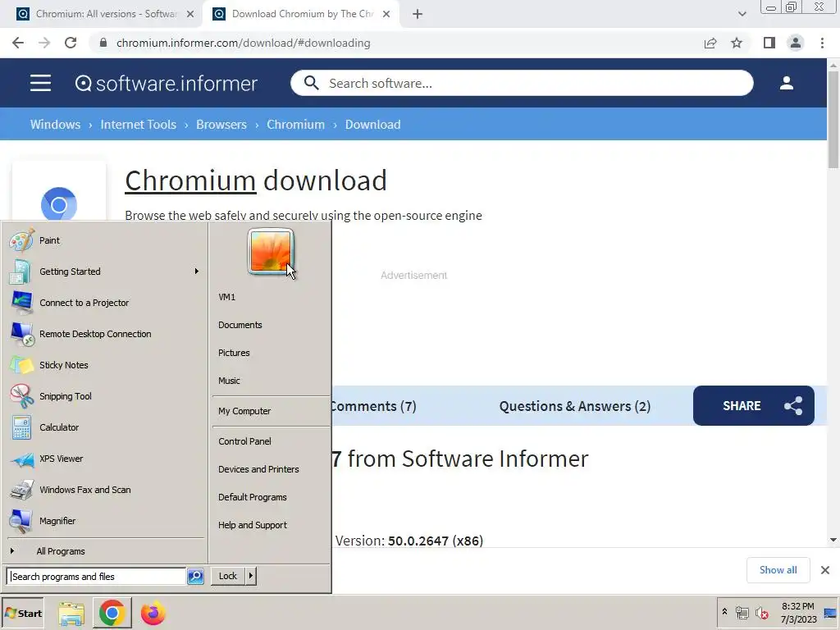Click the browser Back arrow
Viewport: 840px width, 630px height.
(x=18, y=43)
